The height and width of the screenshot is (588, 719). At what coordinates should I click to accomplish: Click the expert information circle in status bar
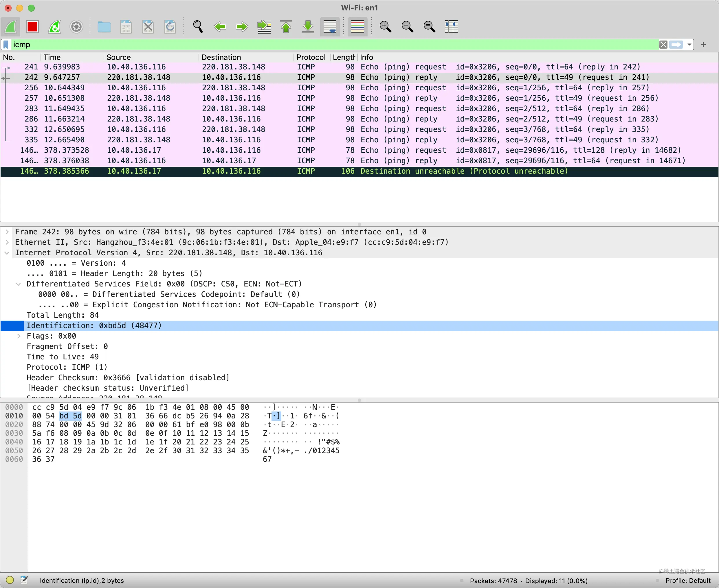(x=10, y=580)
